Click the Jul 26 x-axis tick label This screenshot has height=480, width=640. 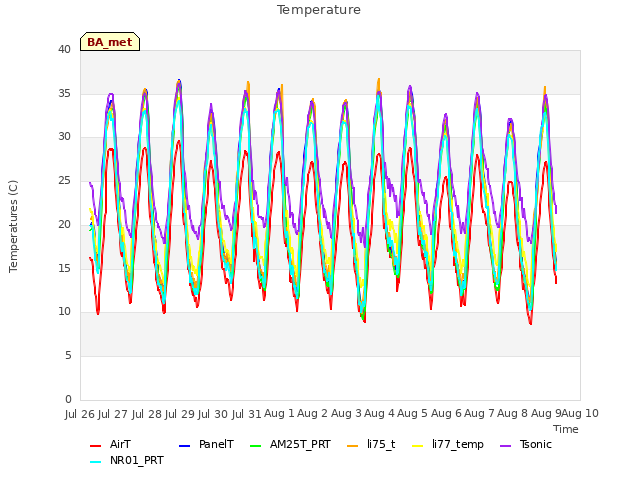(80, 414)
